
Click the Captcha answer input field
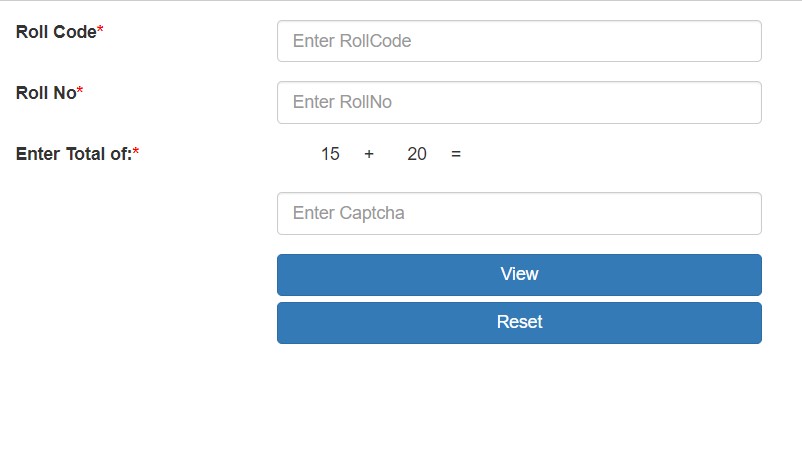[519, 213]
